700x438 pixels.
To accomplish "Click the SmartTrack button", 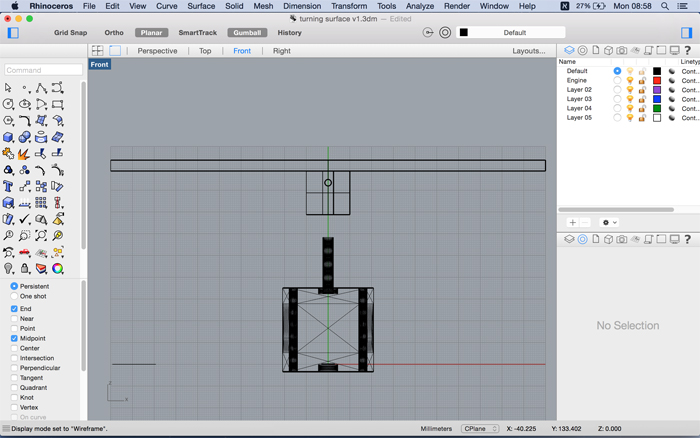I will [x=197, y=33].
